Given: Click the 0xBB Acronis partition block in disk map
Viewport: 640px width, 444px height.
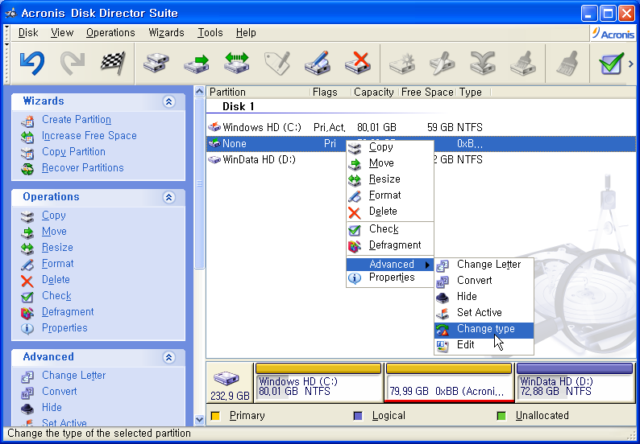Looking at the screenshot, I should pos(449,382).
